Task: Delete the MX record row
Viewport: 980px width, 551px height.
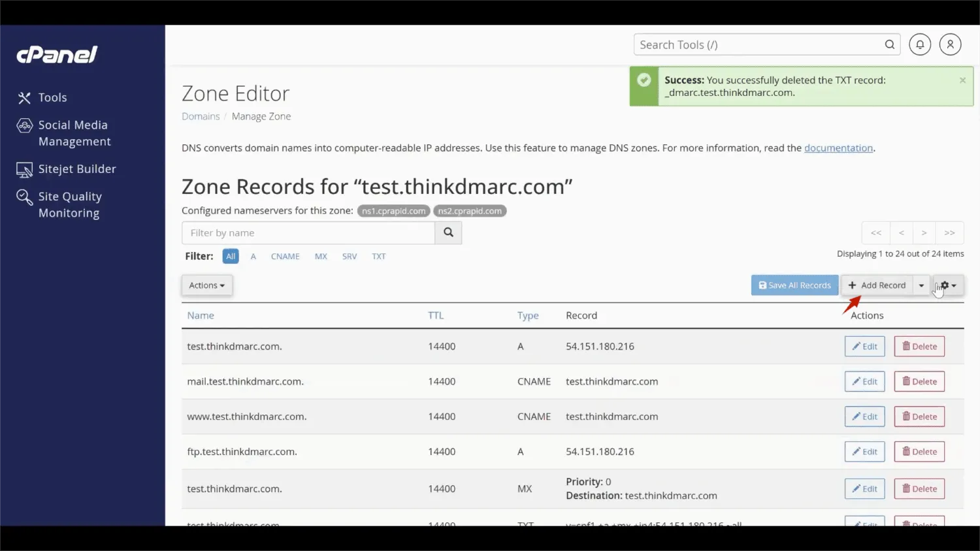Action: 919,489
